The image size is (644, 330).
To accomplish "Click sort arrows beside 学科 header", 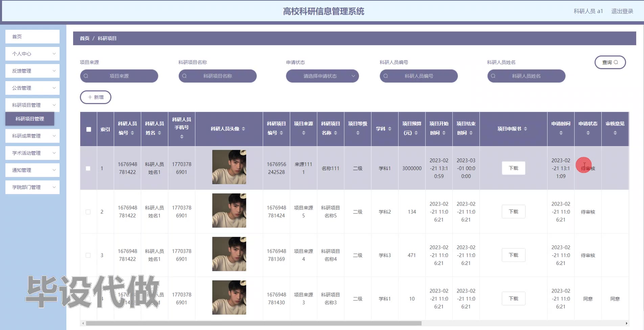I will (x=390, y=129).
